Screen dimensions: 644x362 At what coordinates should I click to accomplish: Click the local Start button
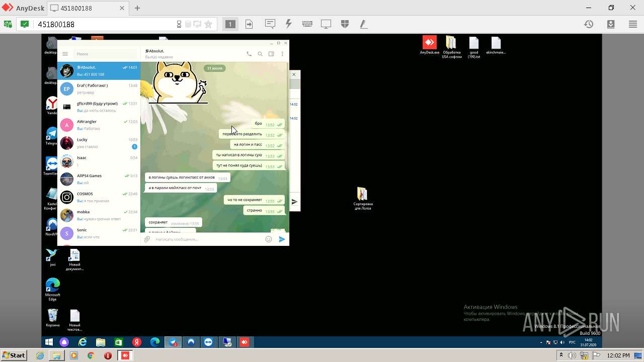tap(14, 355)
